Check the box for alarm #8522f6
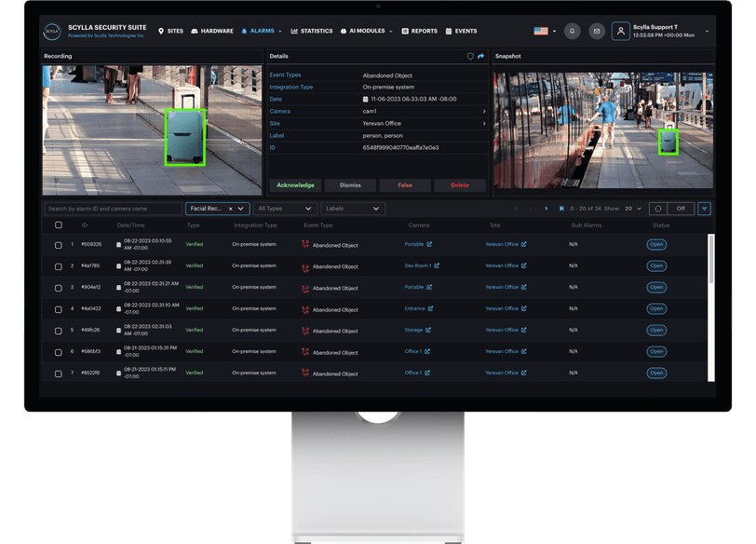 point(59,374)
